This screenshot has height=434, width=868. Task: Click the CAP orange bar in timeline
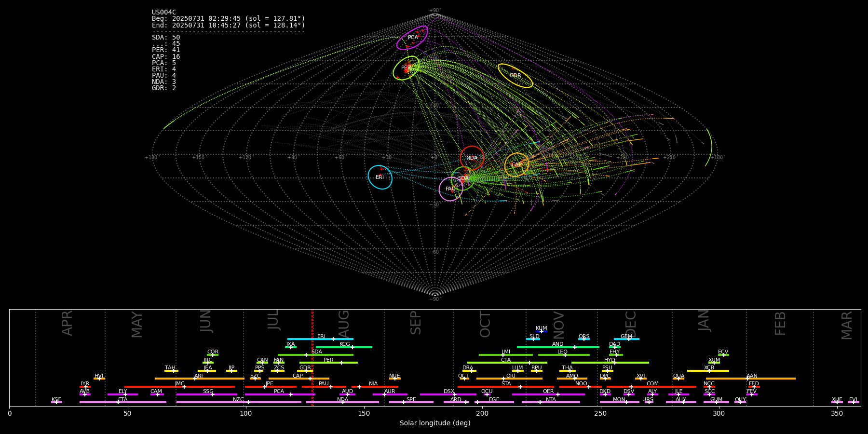(x=299, y=379)
